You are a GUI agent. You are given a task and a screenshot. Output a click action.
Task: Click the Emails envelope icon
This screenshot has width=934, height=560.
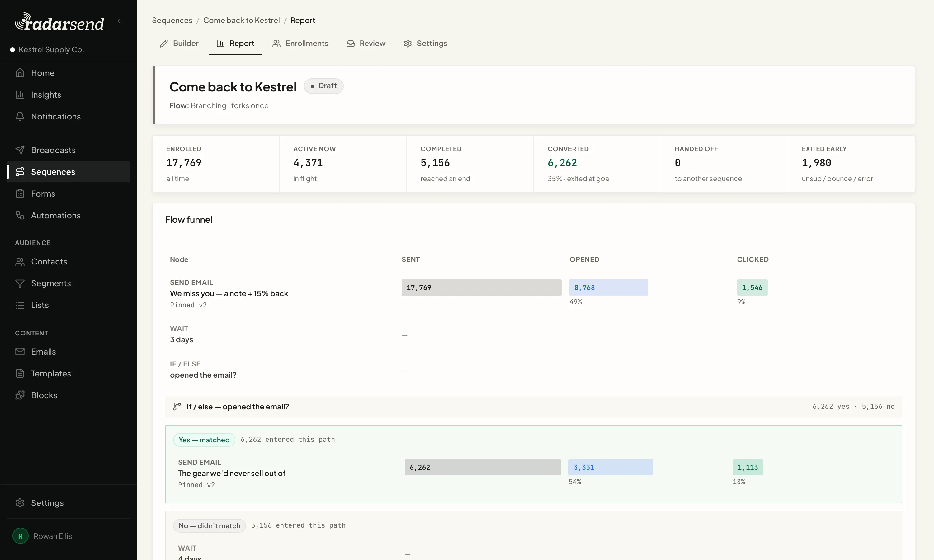click(20, 352)
